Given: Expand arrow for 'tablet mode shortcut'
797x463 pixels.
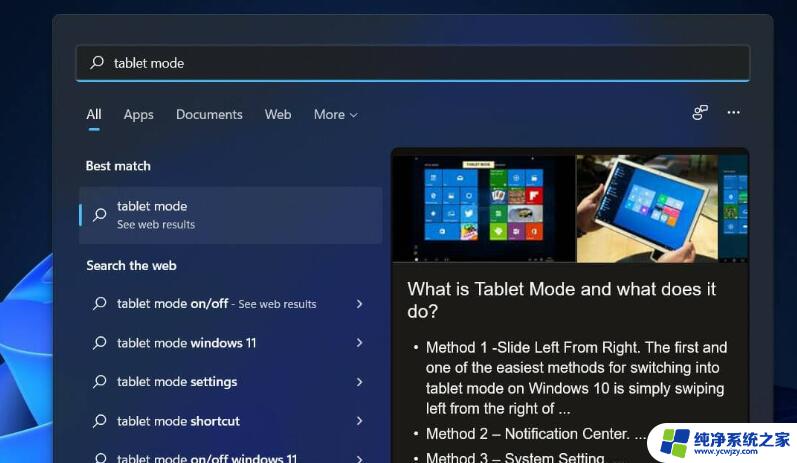Looking at the screenshot, I should click(x=359, y=421).
